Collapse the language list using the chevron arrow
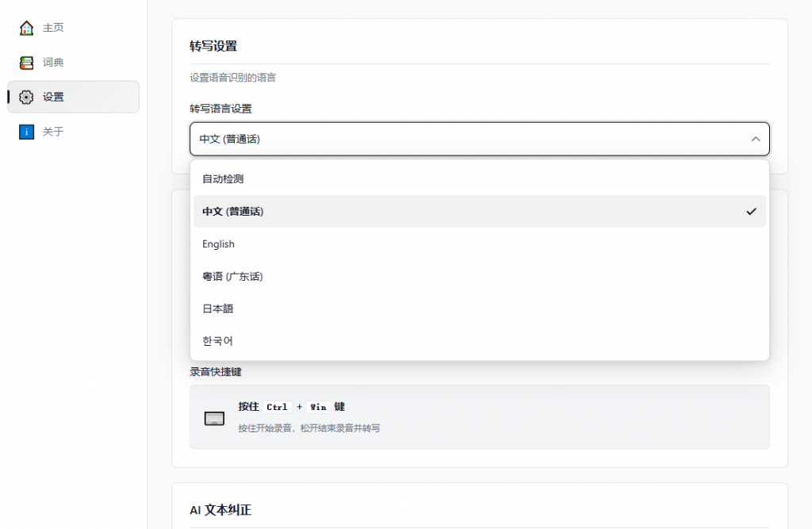 (755, 139)
